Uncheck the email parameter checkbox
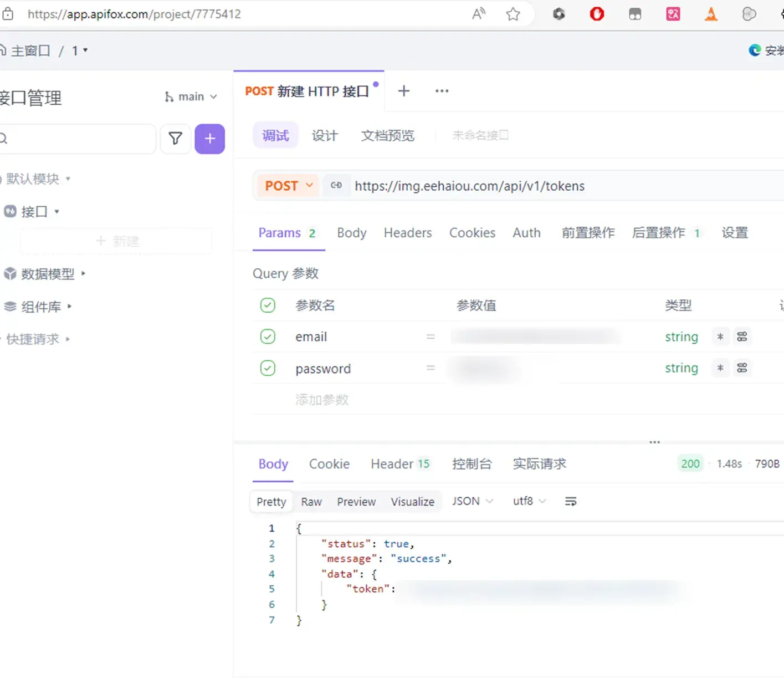This screenshot has width=784, height=678. [x=268, y=337]
